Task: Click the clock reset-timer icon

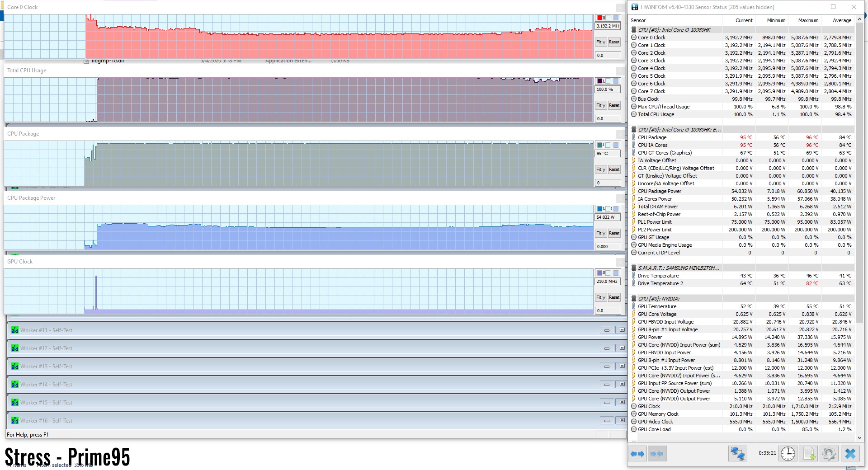Action: 788,454
